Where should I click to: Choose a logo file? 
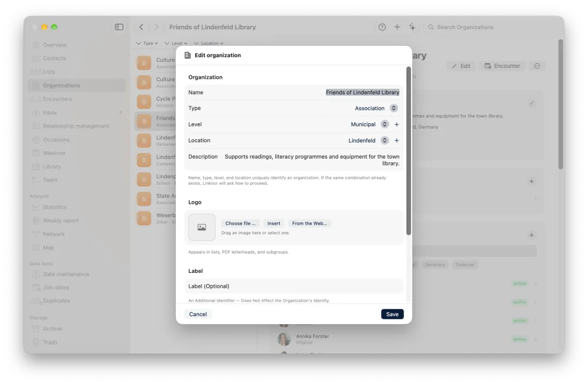tap(241, 223)
